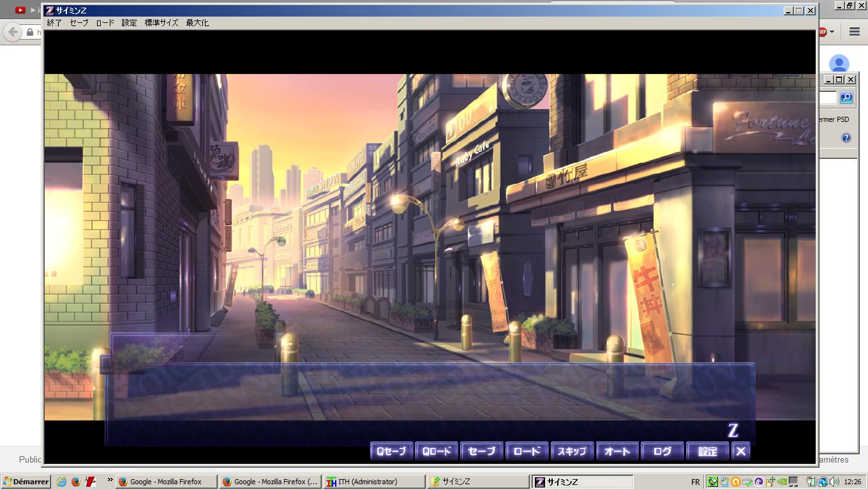Open the 標準サイズ menu item

(161, 23)
